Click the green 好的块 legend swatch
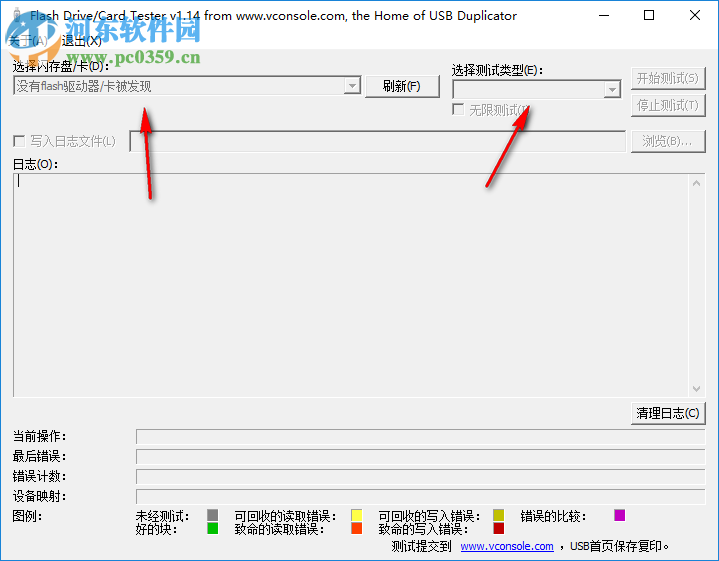The height and width of the screenshot is (561, 719). click(212, 528)
